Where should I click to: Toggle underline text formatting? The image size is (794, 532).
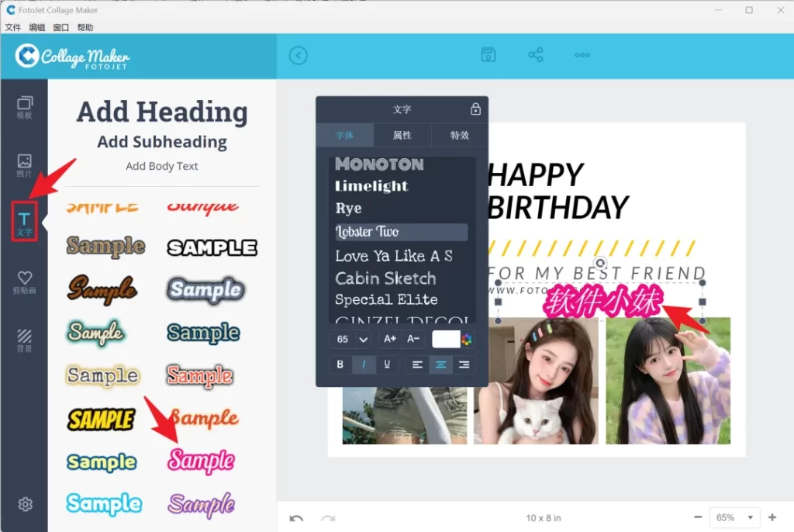(x=387, y=364)
